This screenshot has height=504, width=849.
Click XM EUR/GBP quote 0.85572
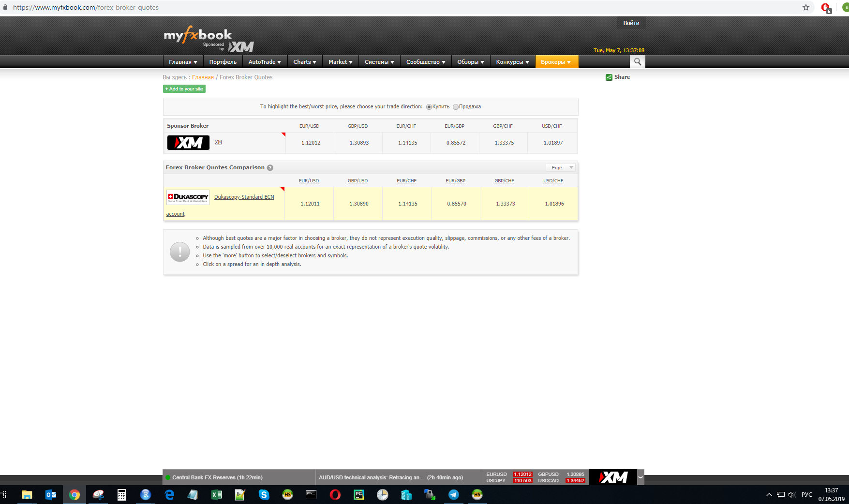tap(456, 143)
